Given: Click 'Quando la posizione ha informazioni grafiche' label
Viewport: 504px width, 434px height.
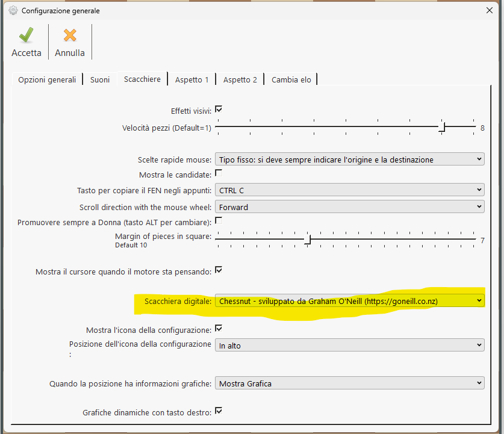Looking at the screenshot, I should tap(130, 383).
